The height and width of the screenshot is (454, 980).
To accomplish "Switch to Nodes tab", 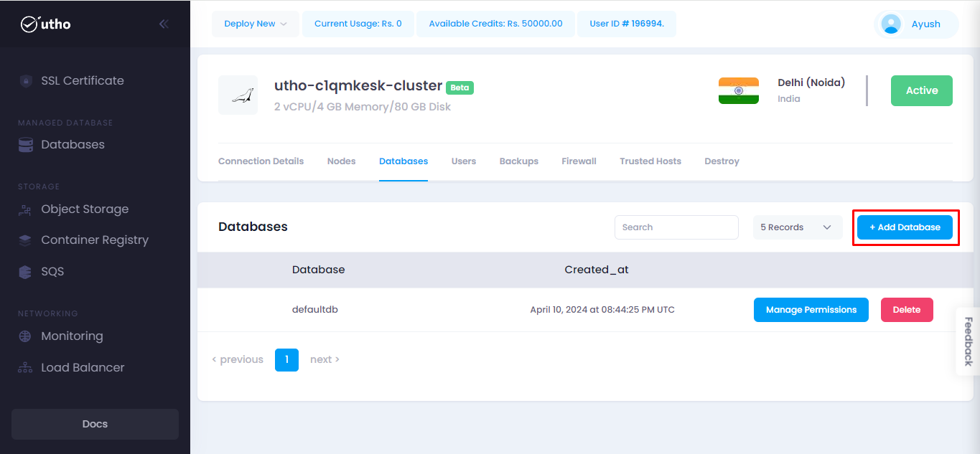I will click(341, 161).
